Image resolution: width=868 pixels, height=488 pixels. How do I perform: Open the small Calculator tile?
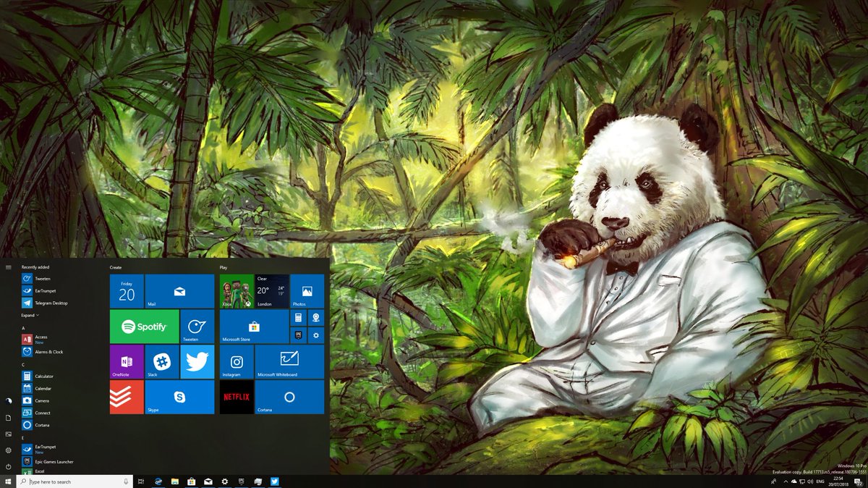click(298, 318)
